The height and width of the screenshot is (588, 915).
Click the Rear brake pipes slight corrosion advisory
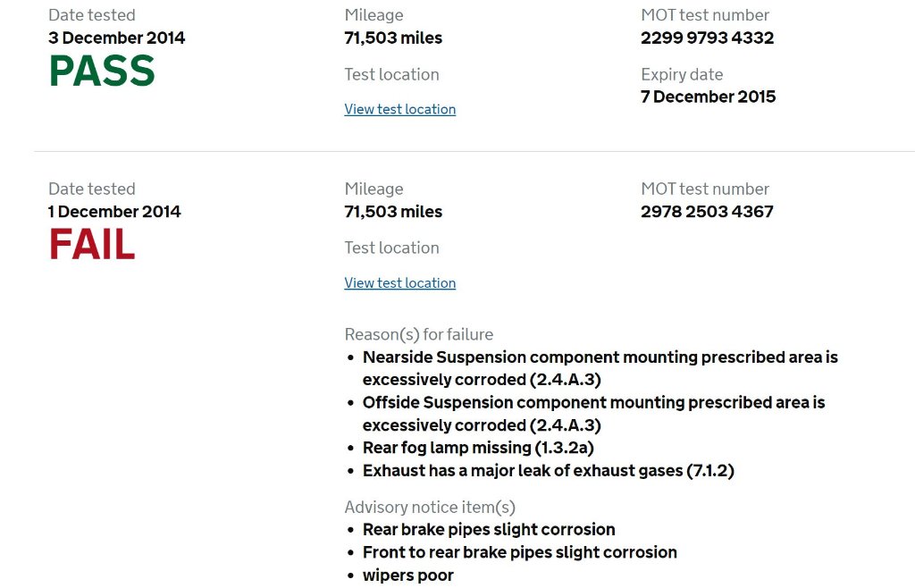(489, 529)
